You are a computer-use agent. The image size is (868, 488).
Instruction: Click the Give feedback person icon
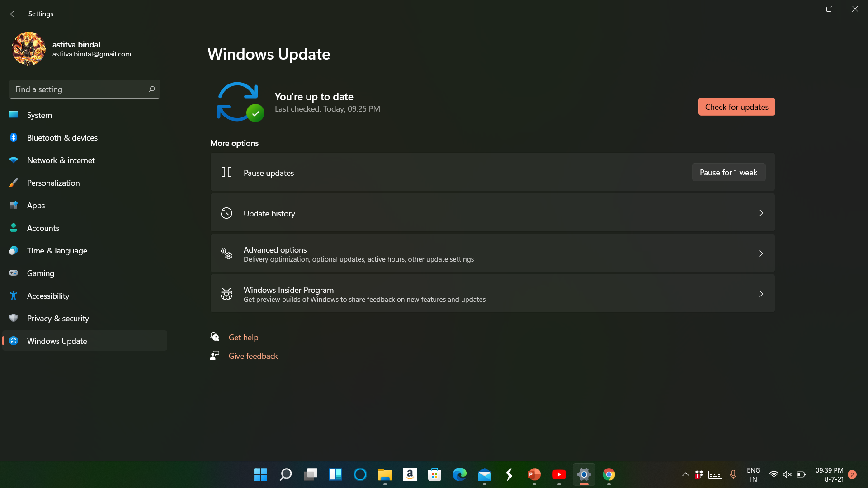pyautogui.click(x=215, y=356)
